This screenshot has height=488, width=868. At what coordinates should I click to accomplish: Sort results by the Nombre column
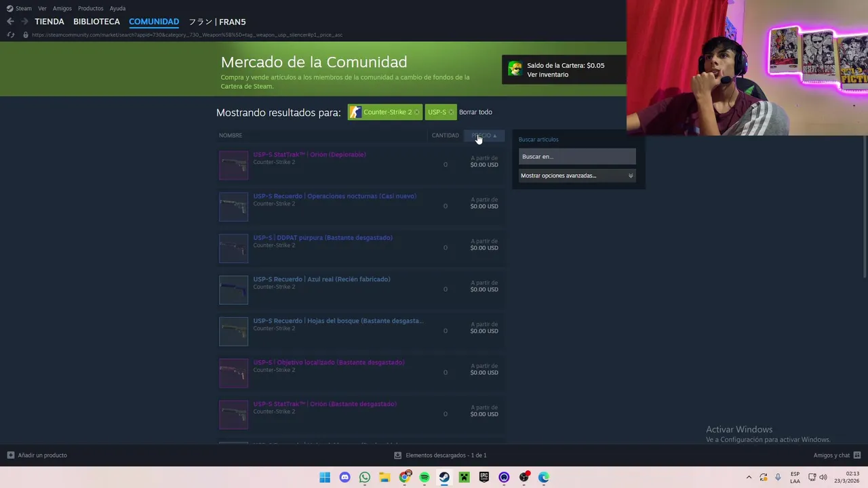click(231, 136)
